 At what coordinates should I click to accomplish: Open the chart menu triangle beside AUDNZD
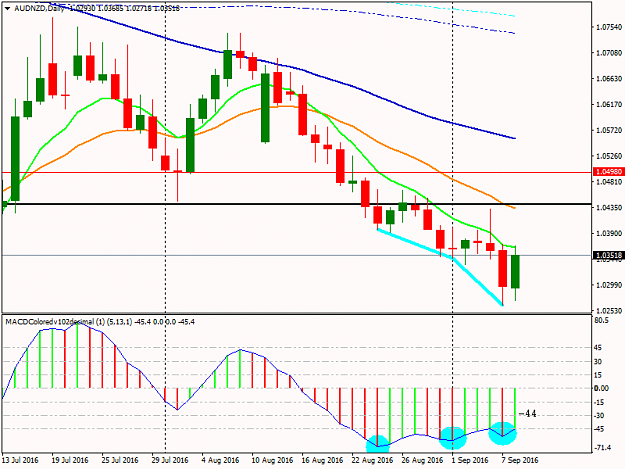pos(8,8)
